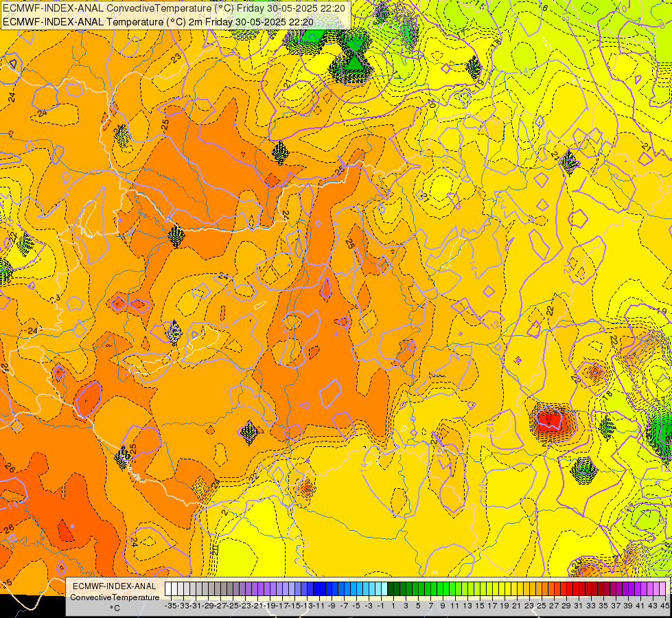
Task: Click the ConvectiveTemperature title line at top
Action: (x=175, y=8)
